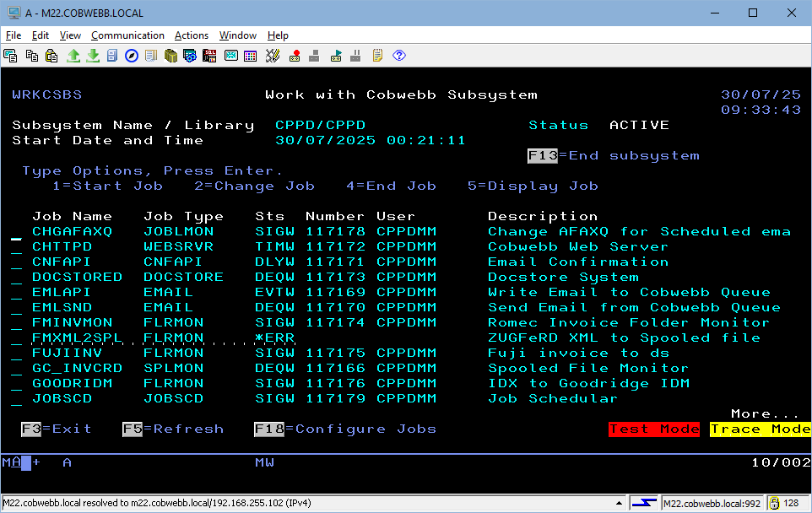Open the Communication menu
This screenshot has height=513, width=812.
[127, 35]
